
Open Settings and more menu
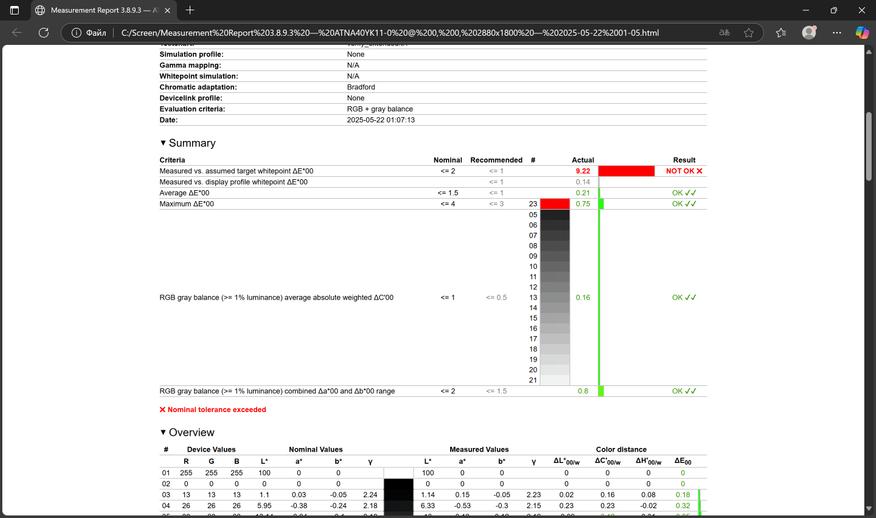(836, 33)
